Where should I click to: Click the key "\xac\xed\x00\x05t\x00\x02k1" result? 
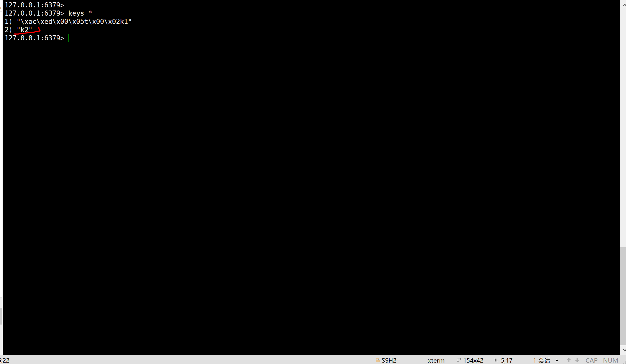74,21
